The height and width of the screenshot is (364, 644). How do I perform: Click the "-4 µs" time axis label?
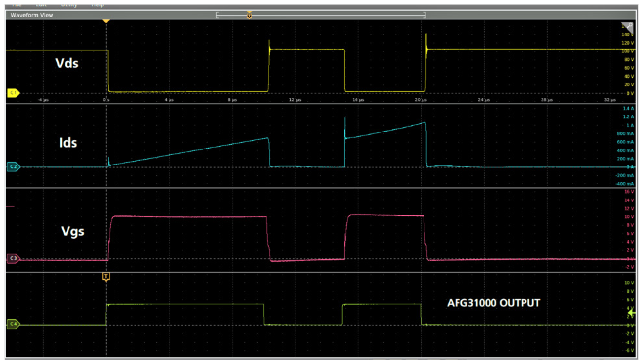[43, 100]
